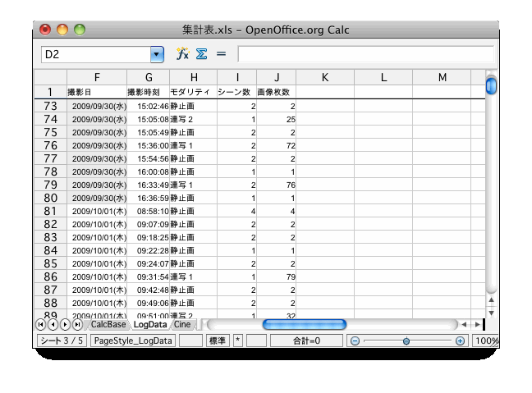This screenshot has height=393, width=532.
Task: Select row 80 header
Action: coord(51,198)
